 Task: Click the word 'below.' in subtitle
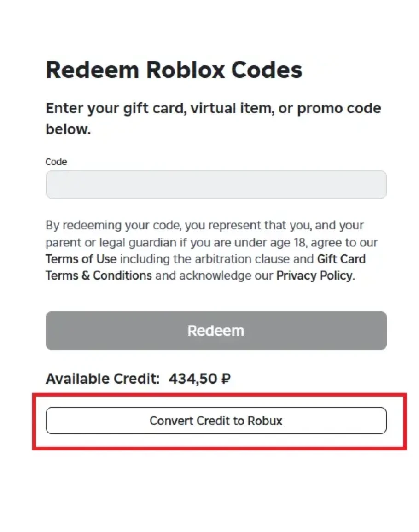click(x=68, y=129)
